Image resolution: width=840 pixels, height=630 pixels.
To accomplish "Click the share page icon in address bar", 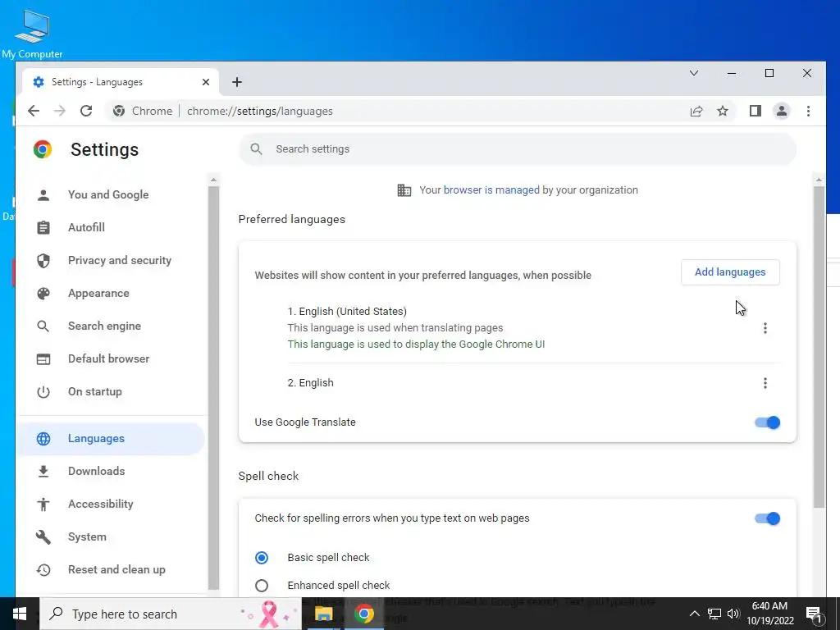I will click(696, 111).
